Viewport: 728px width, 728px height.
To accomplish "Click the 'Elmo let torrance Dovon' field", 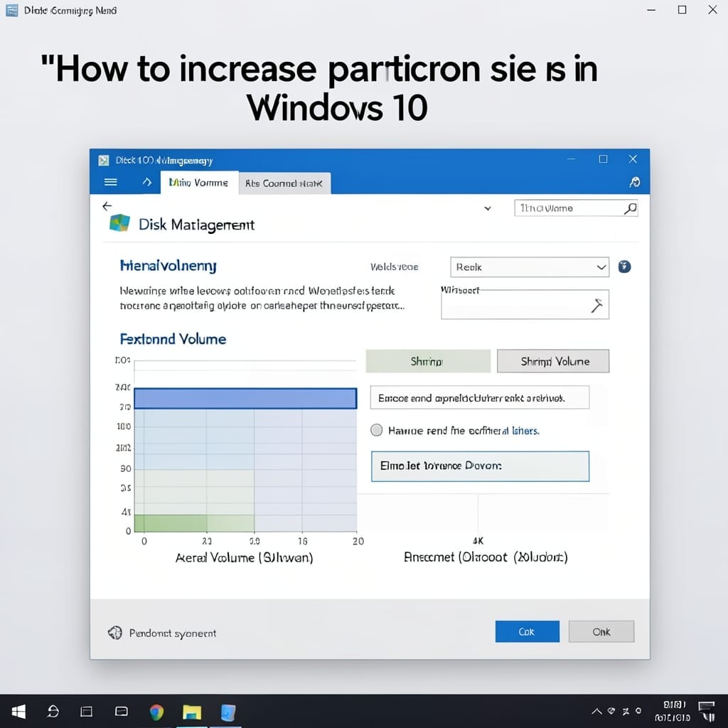I will point(480,466).
